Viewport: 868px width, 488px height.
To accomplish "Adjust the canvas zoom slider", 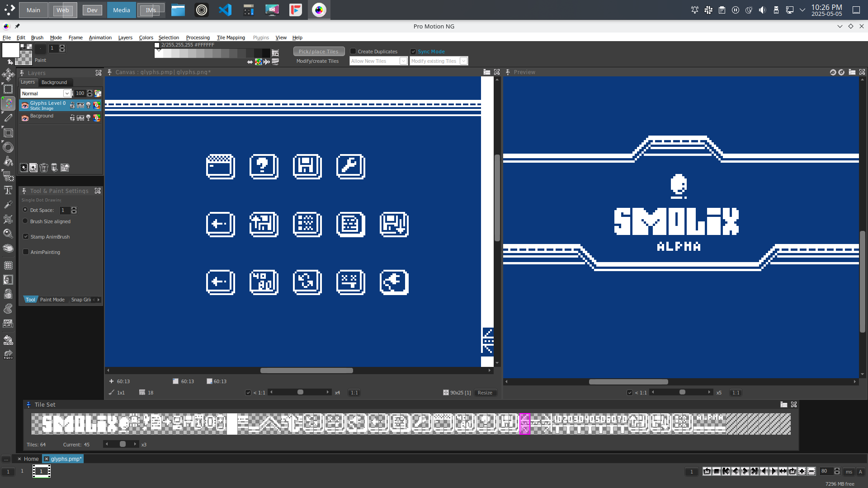I will click(x=300, y=392).
